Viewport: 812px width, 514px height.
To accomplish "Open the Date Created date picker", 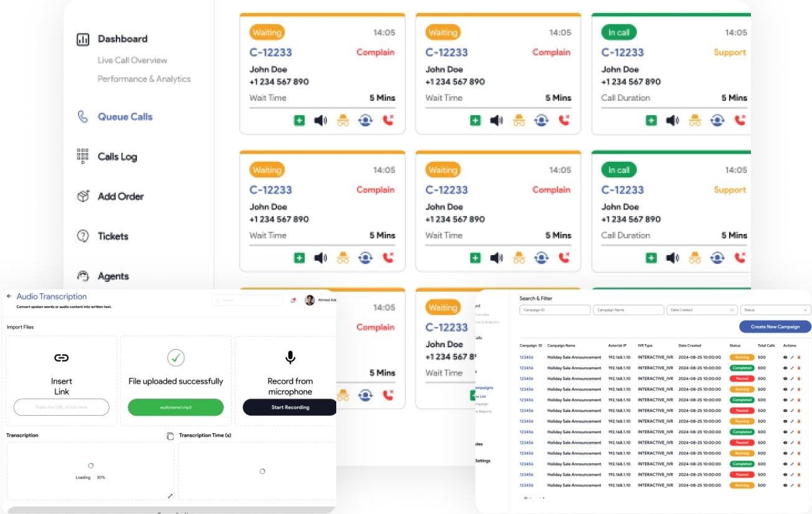I will click(x=702, y=310).
